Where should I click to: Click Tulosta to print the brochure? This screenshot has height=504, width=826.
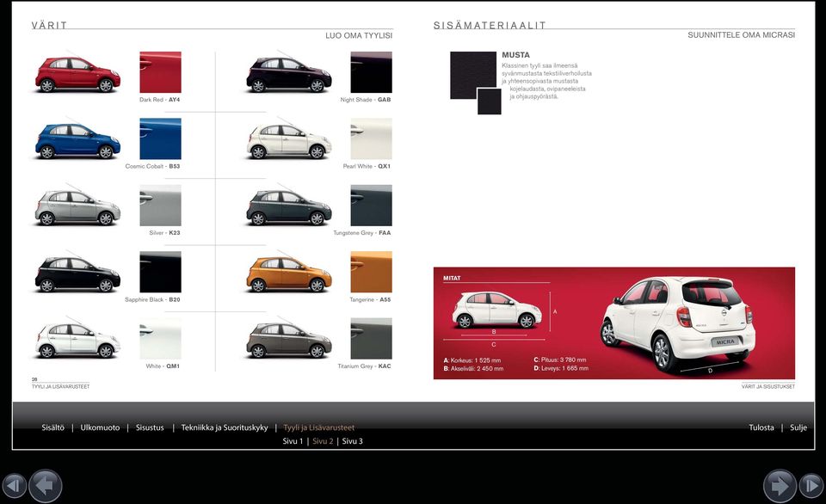point(761,427)
